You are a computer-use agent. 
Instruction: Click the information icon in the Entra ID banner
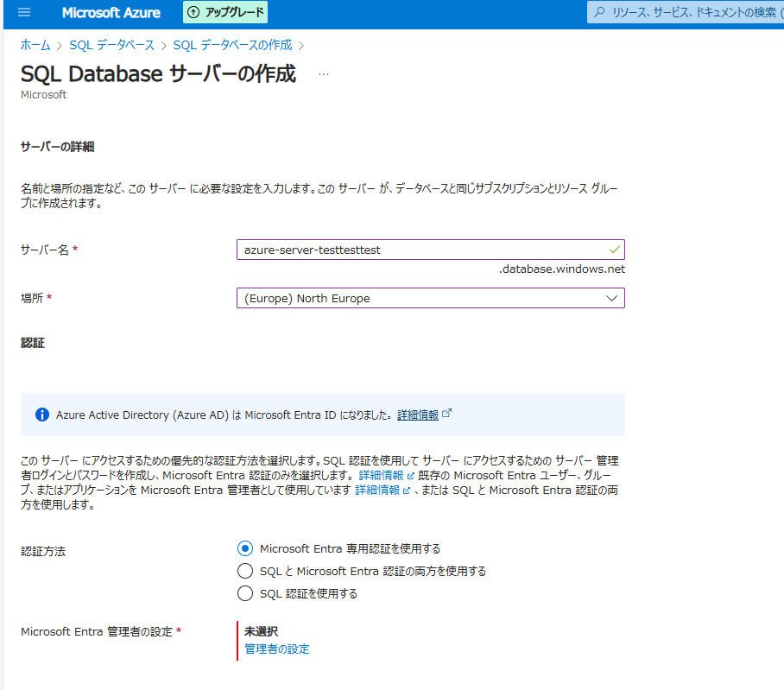[x=41, y=415]
